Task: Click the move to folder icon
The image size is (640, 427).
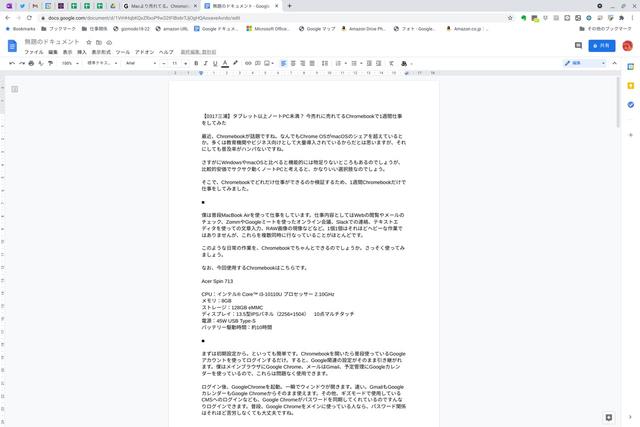Action: 99,42
